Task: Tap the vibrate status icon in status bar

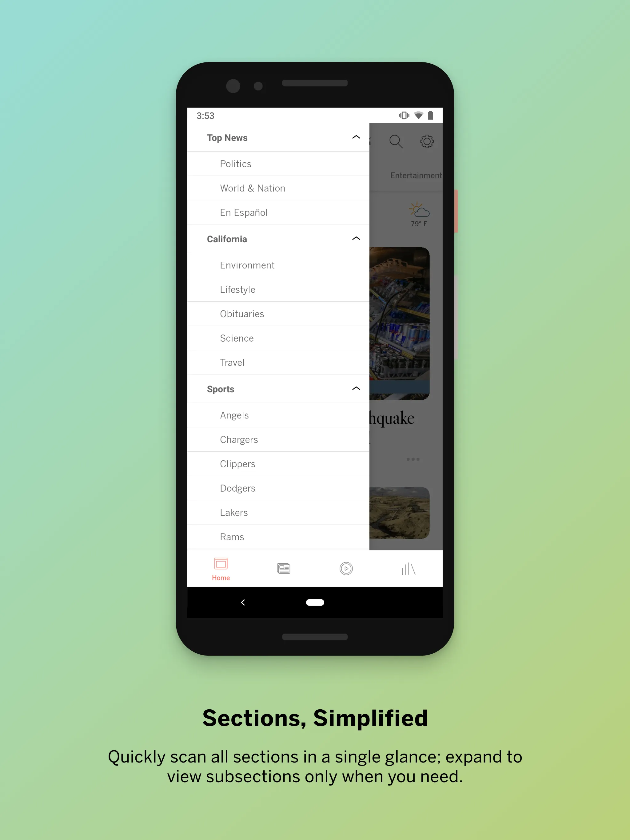Action: (x=402, y=116)
